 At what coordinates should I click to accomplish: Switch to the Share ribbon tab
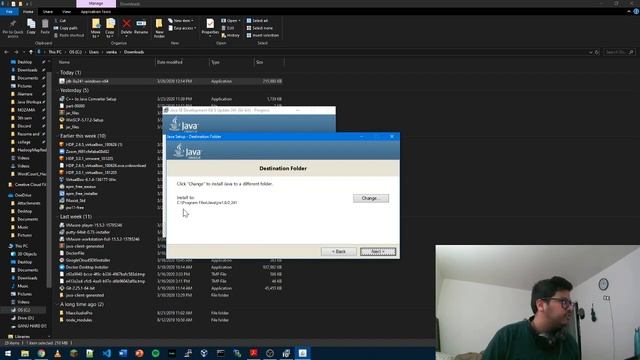pos(48,12)
